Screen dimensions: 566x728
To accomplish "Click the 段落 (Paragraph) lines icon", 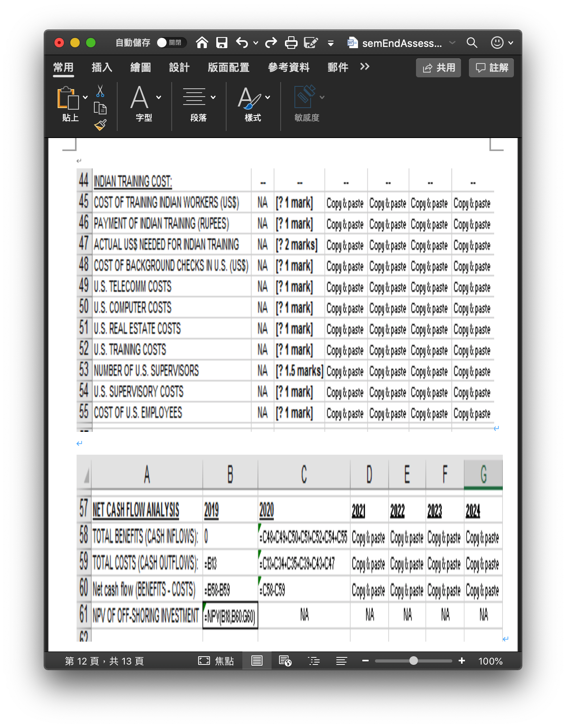I will (194, 97).
